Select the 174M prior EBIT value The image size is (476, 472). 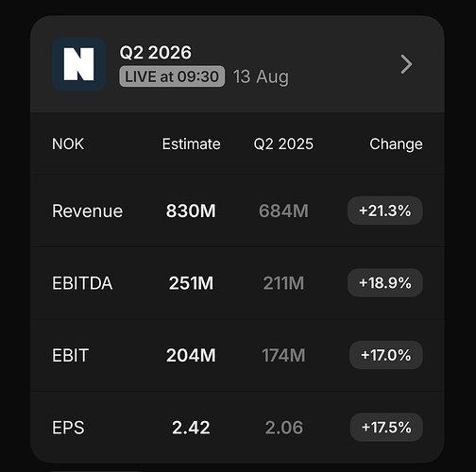(283, 355)
